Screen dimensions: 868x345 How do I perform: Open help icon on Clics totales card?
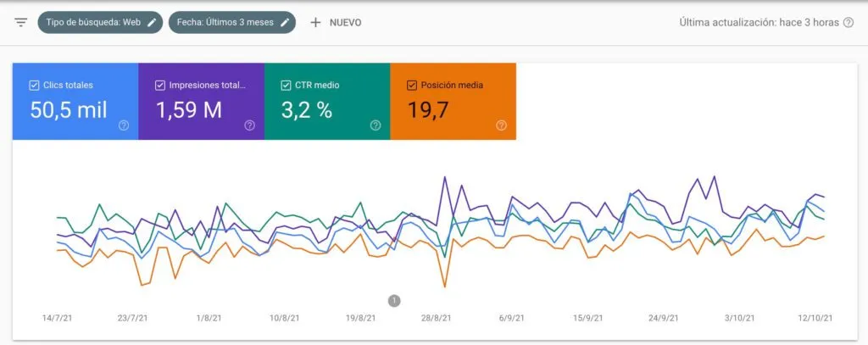click(124, 125)
